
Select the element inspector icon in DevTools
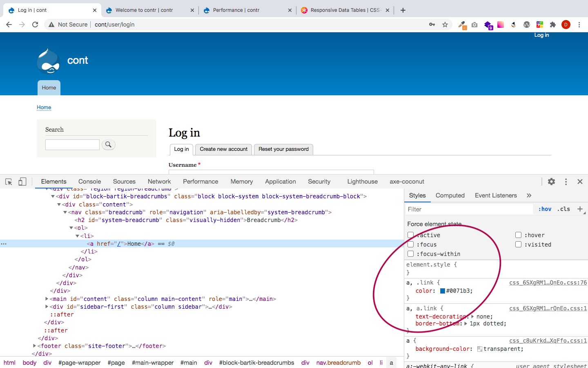[8, 182]
